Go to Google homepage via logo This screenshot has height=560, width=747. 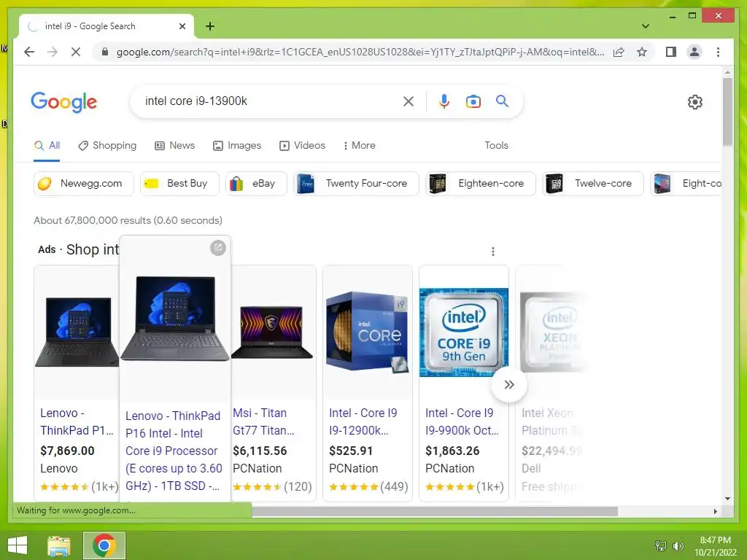[64, 102]
